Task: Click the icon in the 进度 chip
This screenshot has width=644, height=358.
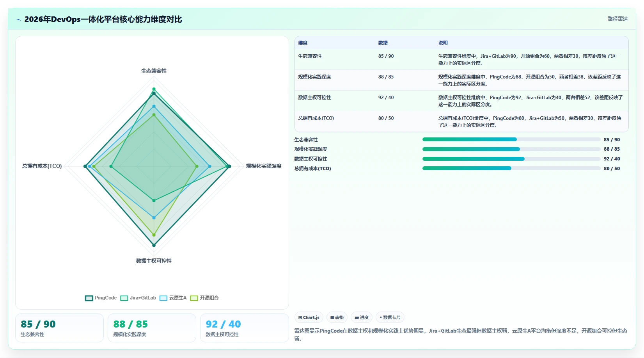Action: point(357,317)
